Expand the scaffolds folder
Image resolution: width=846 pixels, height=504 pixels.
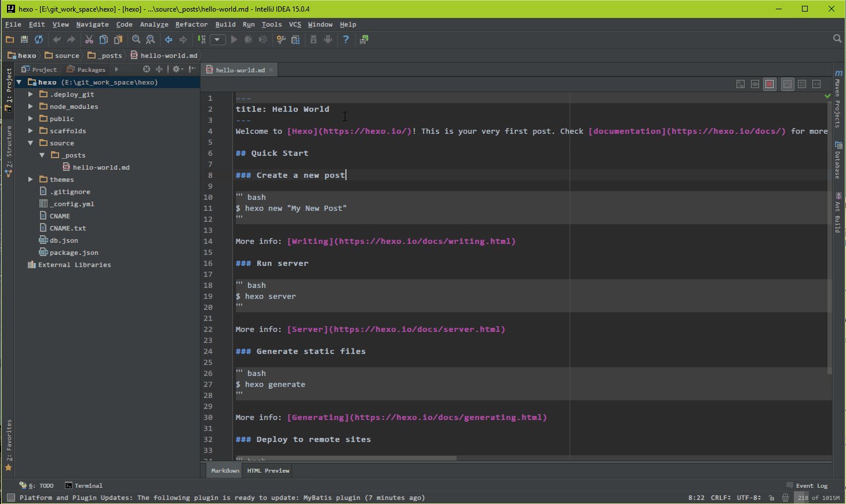(31, 130)
